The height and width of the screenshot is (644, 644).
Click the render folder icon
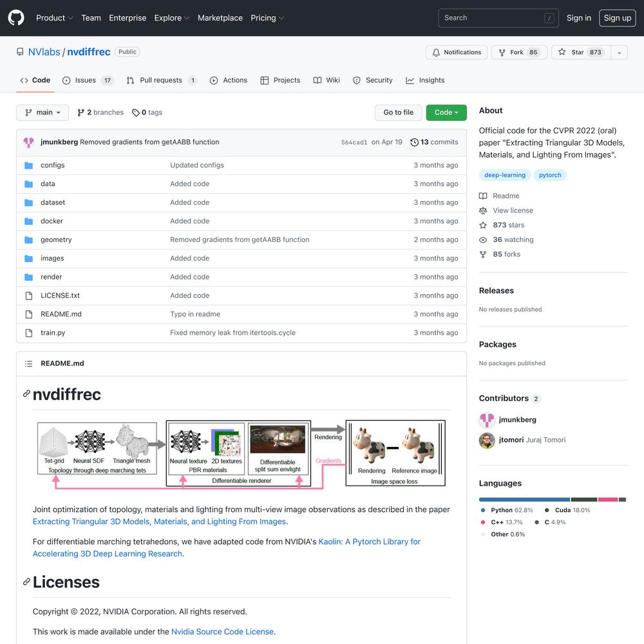click(28, 277)
